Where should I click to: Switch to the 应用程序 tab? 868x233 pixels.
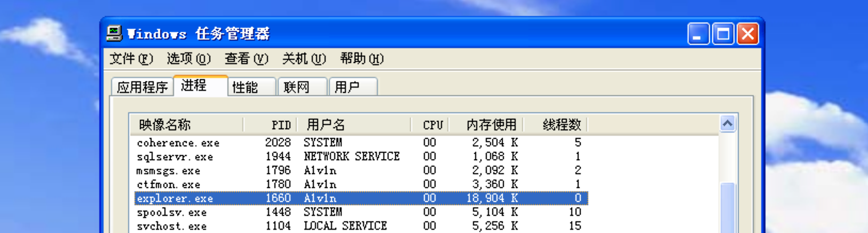click(143, 87)
